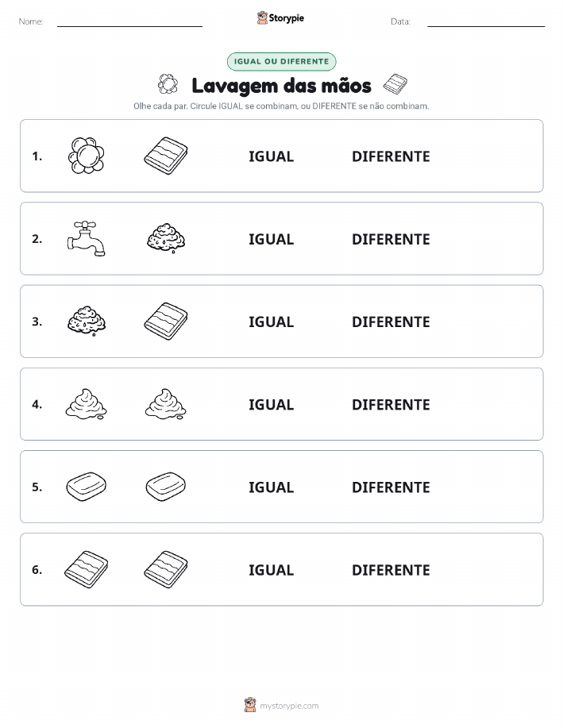Click the Data input line
563x728 pixels.
tap(486, 22)
